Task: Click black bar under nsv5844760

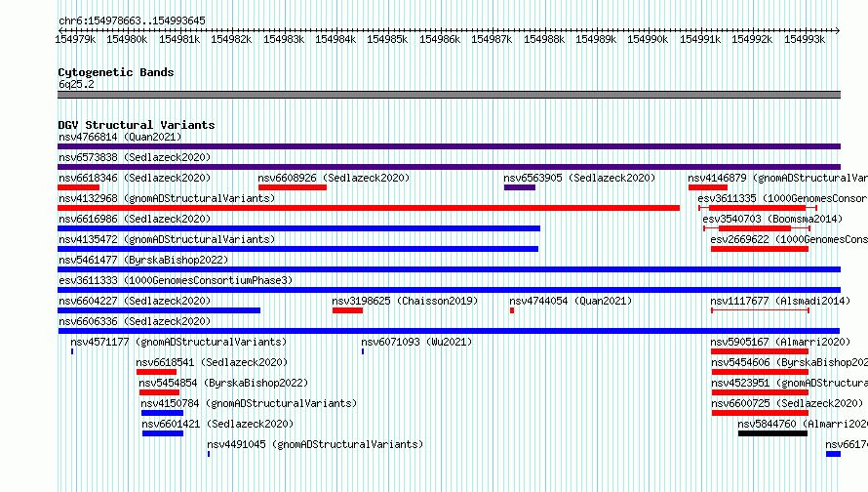Action: pos(772,433)
